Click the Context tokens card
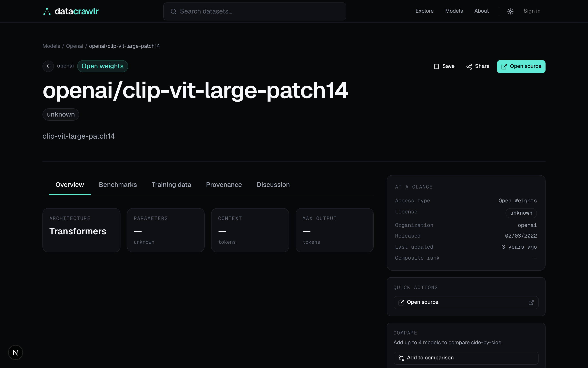This screenshot has width=588, height=368. (250, 230)
